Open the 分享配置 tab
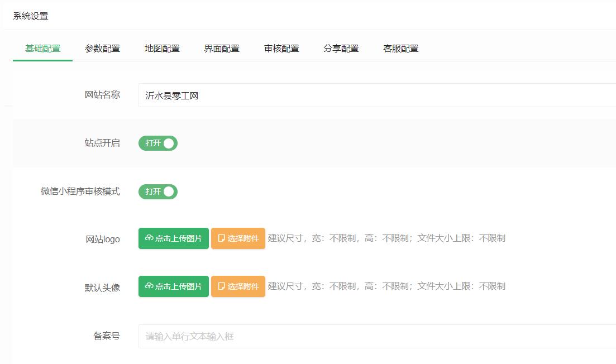 click(x=341, y=49)
